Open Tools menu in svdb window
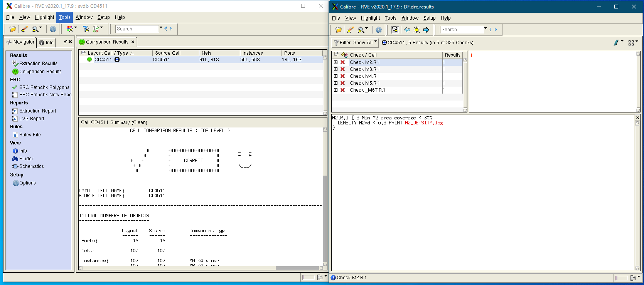This screenshot has height=285, width=644. tap(65, 17)
